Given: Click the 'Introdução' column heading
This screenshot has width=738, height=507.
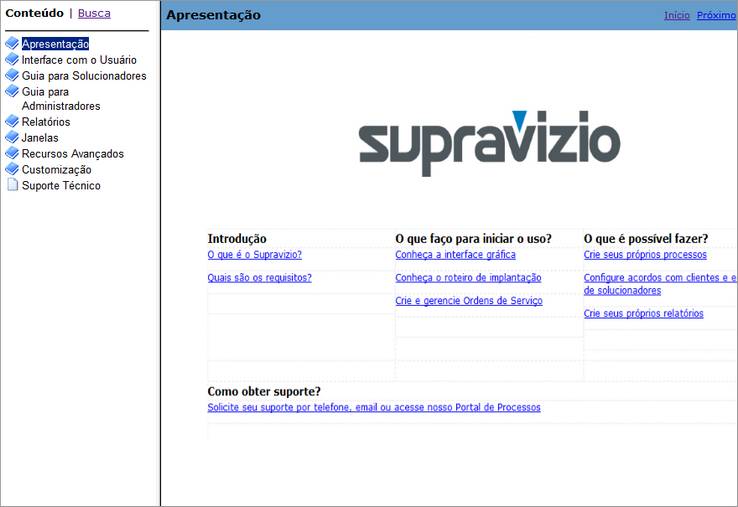Looking at the screenshot, I should [237, 239].
